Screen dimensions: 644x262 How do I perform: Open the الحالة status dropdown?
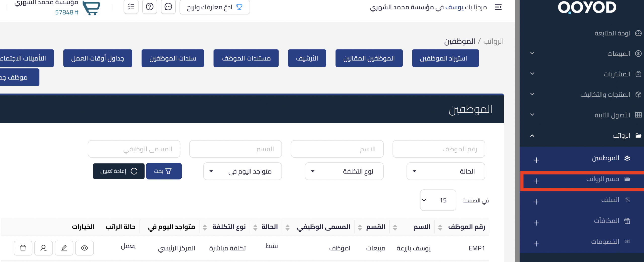[446, 171]
